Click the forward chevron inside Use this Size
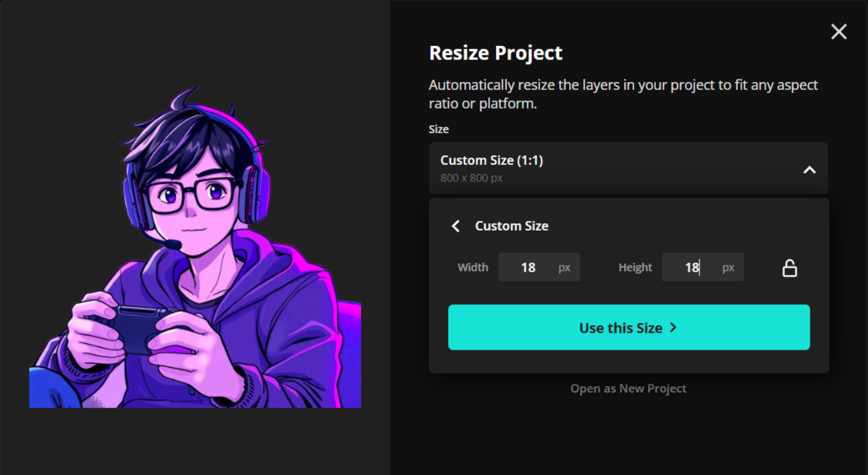The width and height of the screenshot is (868, 475). 673,328
